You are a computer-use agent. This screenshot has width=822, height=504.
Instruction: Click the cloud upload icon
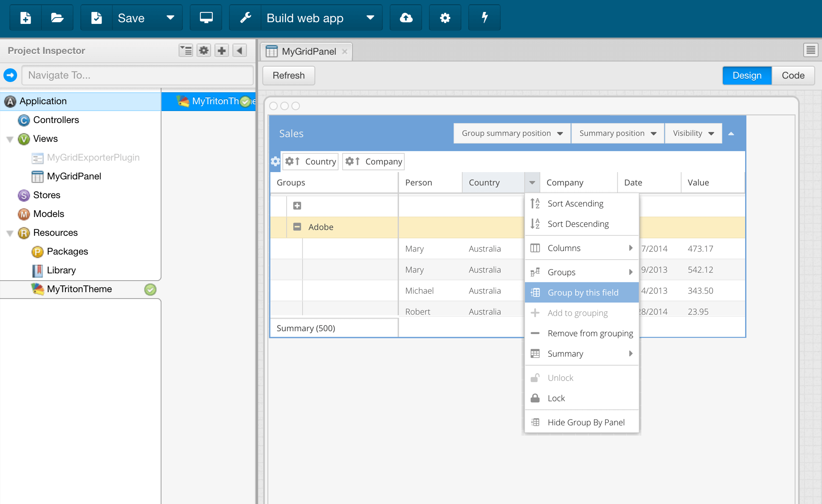tap(406, 18)
